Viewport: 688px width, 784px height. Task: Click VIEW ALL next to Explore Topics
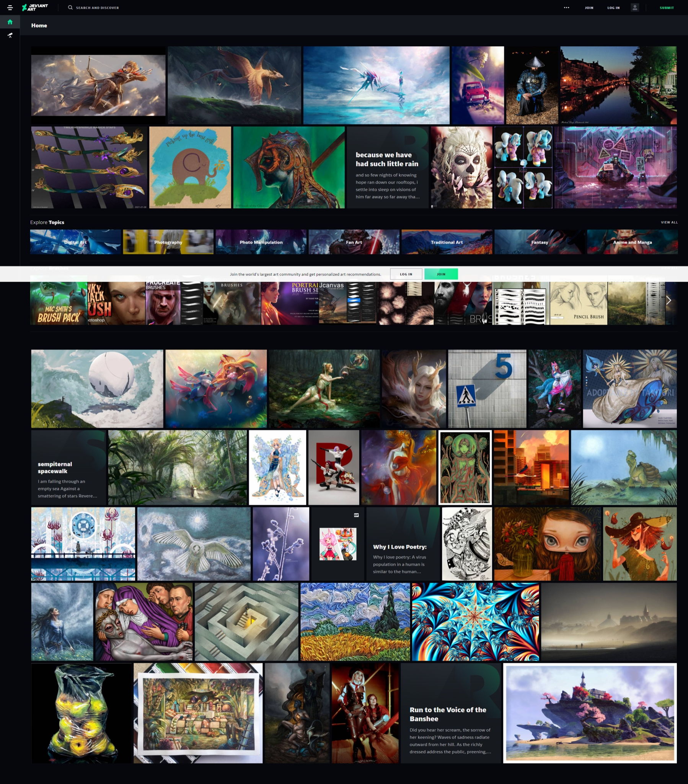click(669, 222)
